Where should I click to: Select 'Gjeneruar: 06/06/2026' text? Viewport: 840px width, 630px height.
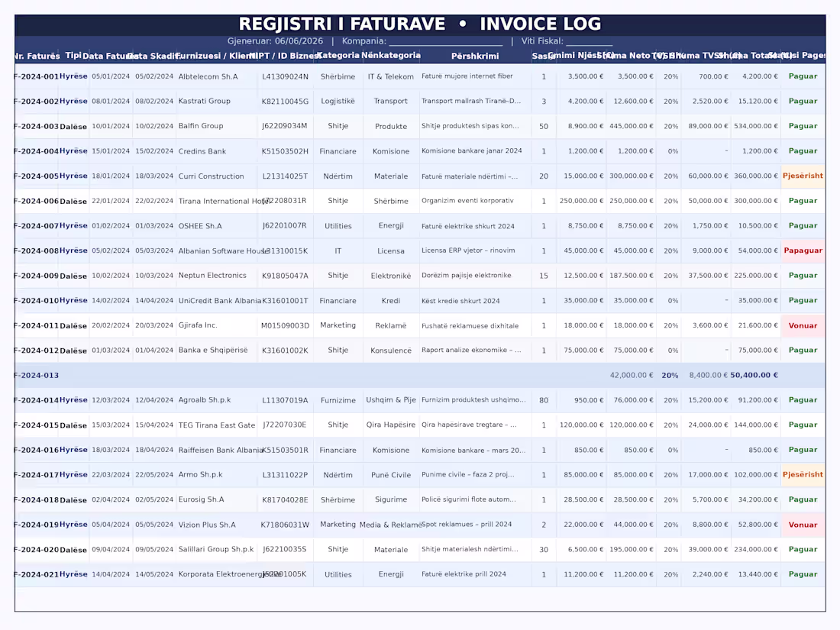(276, 40)
